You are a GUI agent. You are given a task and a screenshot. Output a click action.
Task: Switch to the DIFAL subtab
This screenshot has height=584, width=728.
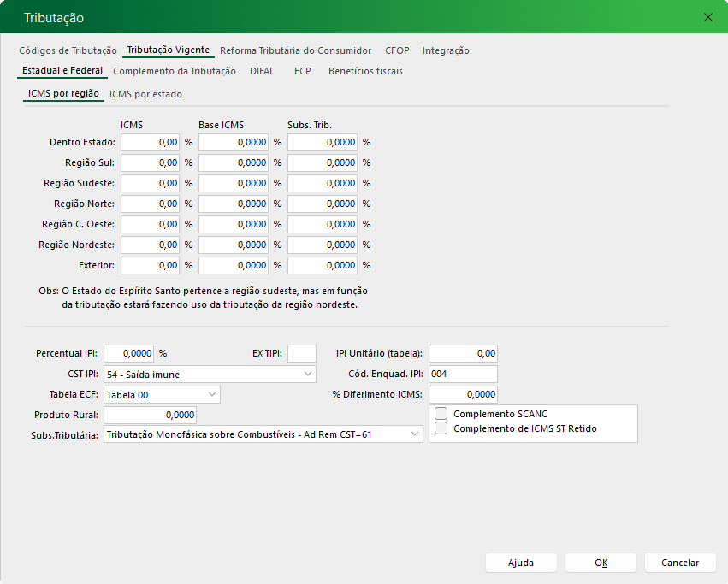click(x=262, y=71)
